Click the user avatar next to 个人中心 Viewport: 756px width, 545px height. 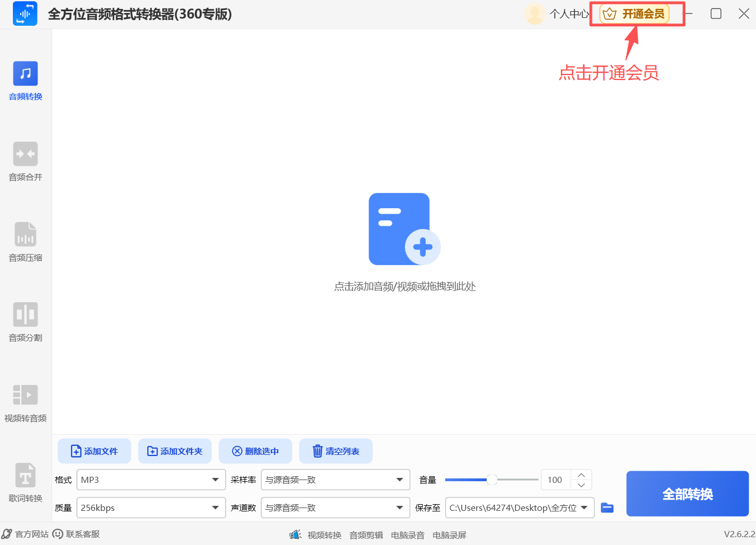pyautogui.click(x=535, y=13)
